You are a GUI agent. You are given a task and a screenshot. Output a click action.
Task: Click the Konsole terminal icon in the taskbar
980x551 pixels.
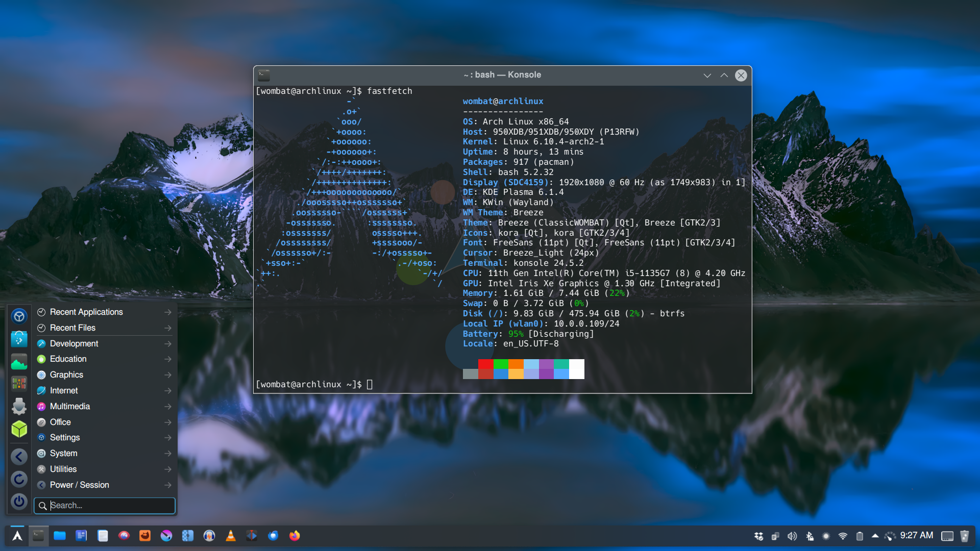pyautogui.click(x=38, y=536)
